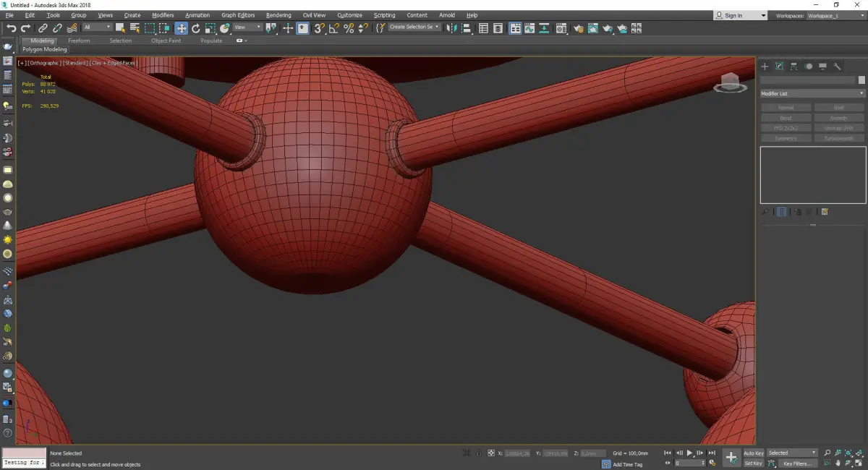The image size is (868, 470).
Task: Click the Undo arrow in main toolbar
Action: 11,28
